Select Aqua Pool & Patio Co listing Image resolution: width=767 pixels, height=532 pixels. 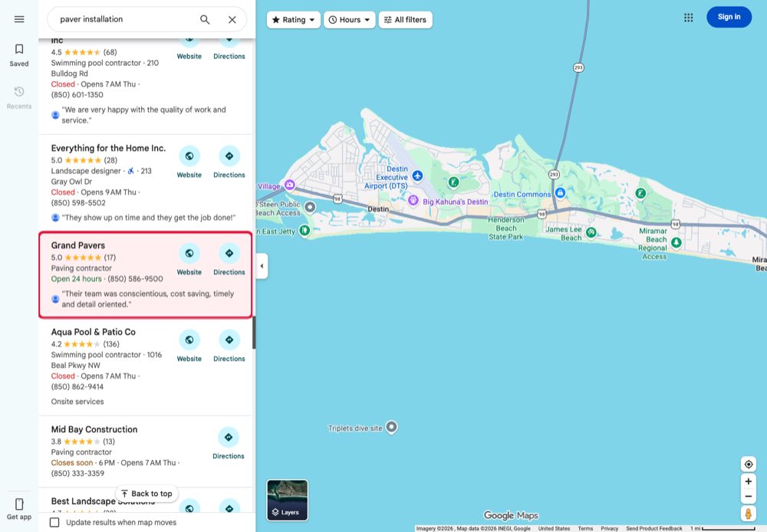94,332
